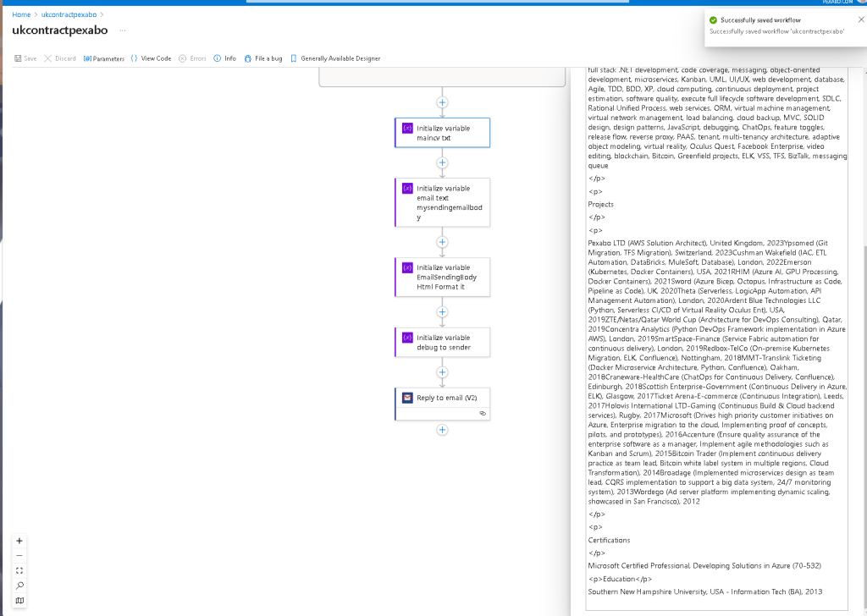Zoom out on the designer canvas
867x616 pixels.
click(x=19, y=556)
